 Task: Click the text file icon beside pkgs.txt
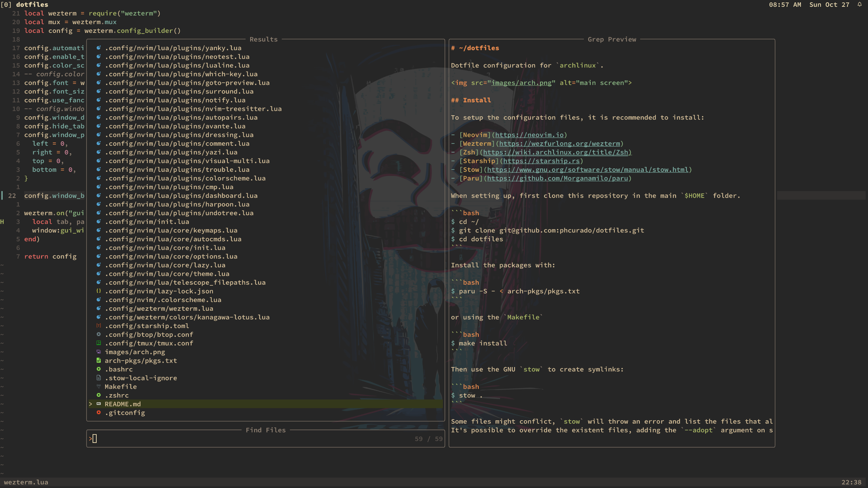(98, 361)
